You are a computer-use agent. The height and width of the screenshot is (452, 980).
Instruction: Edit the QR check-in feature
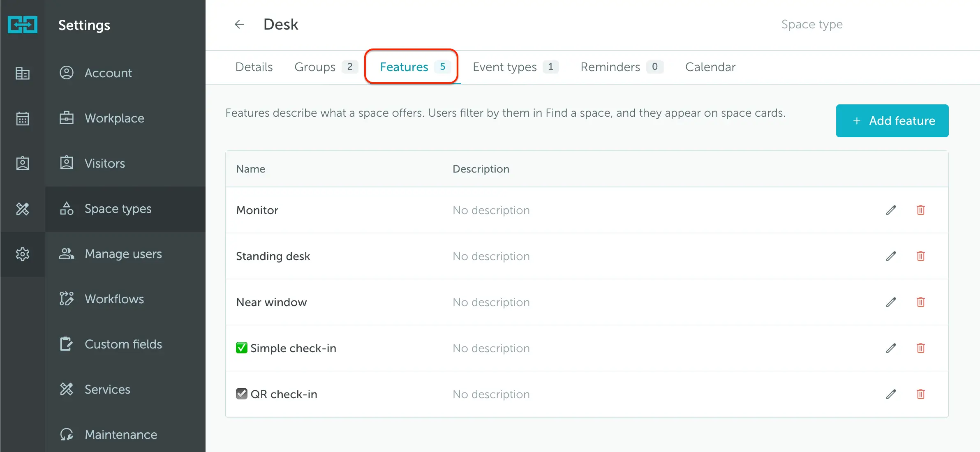(891, 394)
